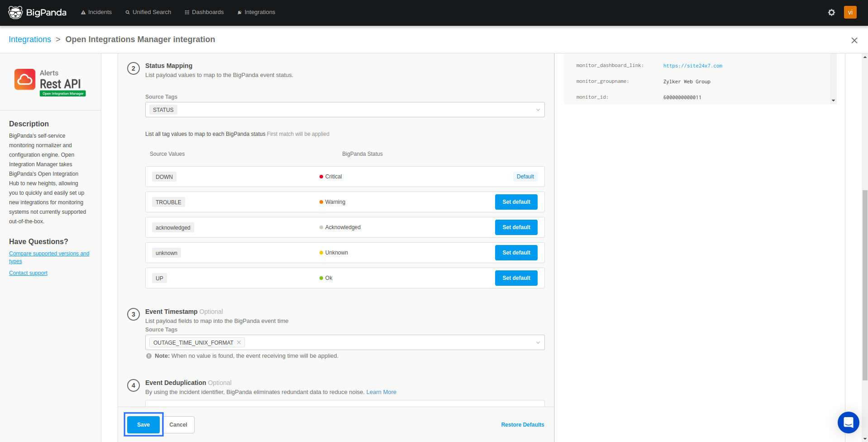Image resolution: width=868 pixels, height=442 pixels.
Task: Open the STATUS Source Tags dropdown
Action: click(x=537, y=110)
